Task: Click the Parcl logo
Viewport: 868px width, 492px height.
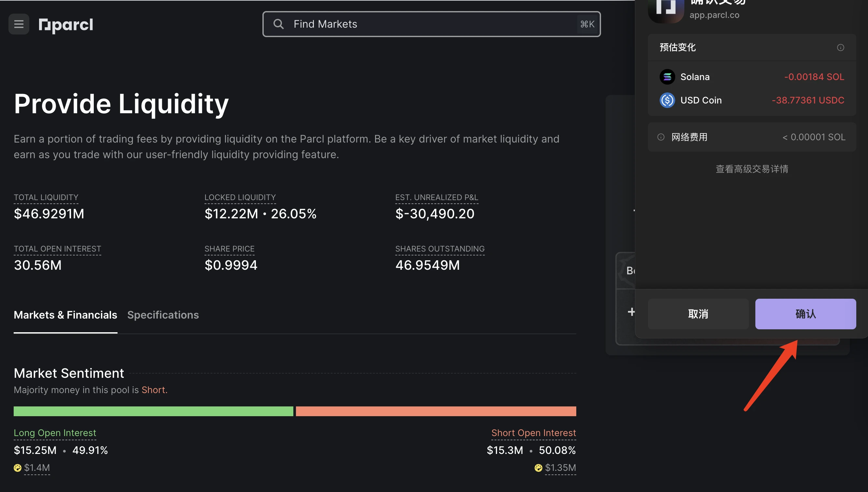Action: tap(66, 25)
